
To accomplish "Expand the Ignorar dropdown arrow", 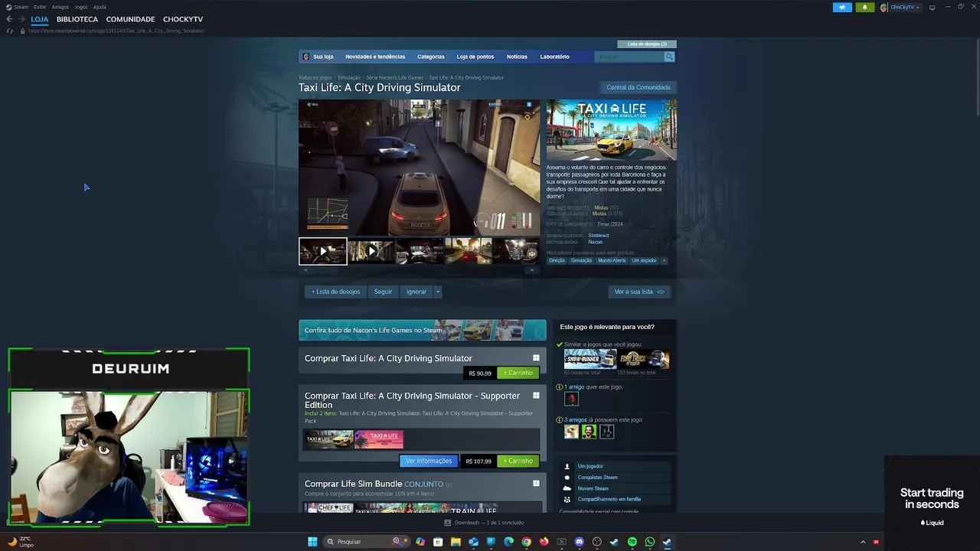I will pos(438,292).
